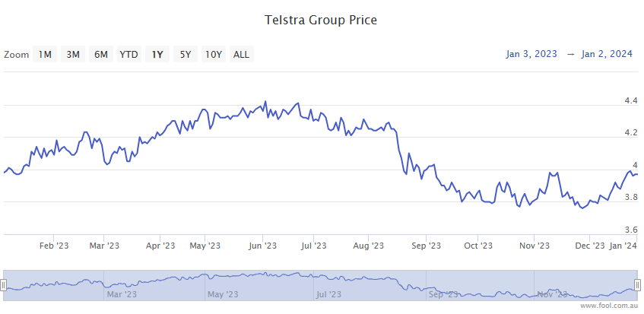Display ALL available price data
The width and height of the screenshot is (644, 314).
[x=241, y=54]
